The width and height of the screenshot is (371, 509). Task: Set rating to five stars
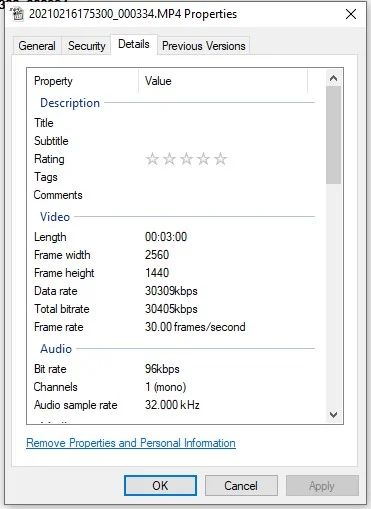[x=220, y=159]
